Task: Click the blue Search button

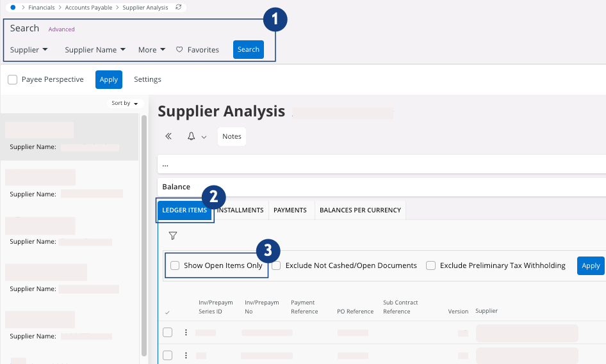Action: point(249,50)
